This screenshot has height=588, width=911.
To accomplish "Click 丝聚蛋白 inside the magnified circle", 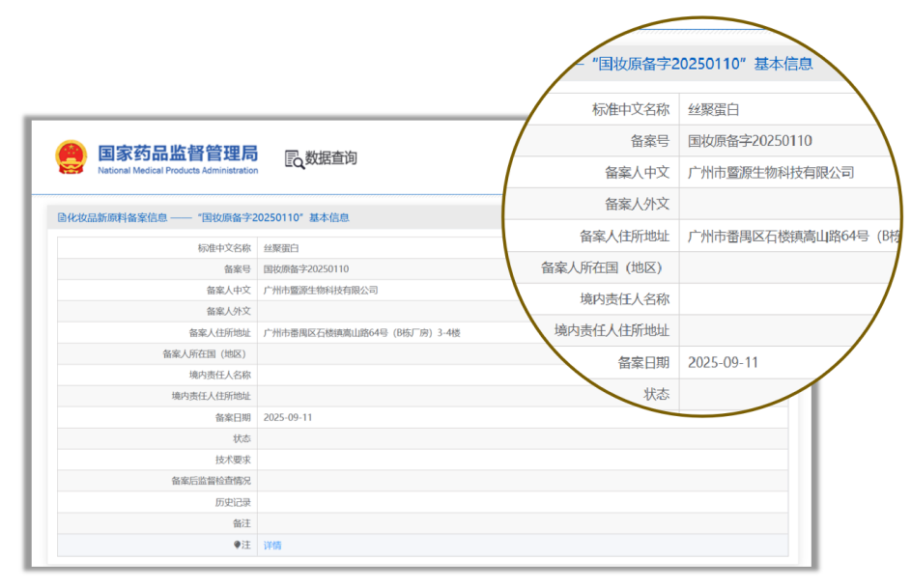I will (x=714, y=110).
